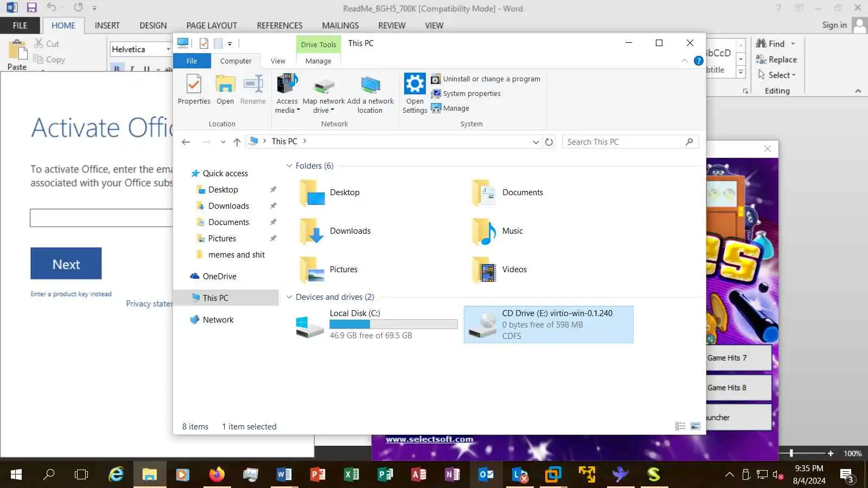
Task: Open www.selectsoft.com link
Action: coord(430,439)
